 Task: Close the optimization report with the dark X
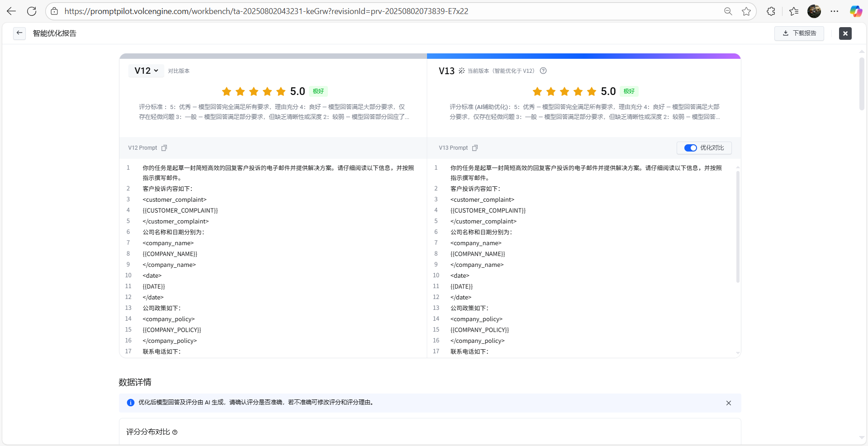click(x=845, y=33)
